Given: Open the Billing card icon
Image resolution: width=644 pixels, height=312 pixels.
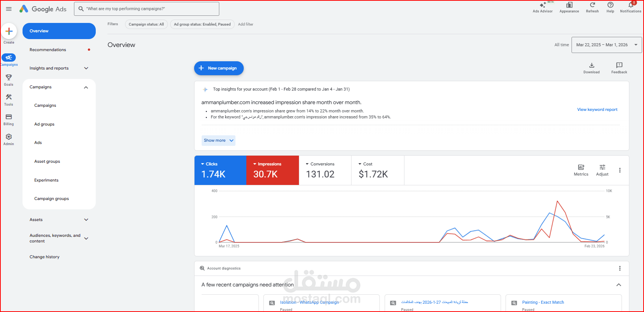Looking at the screenshot, I should [9, 117].
